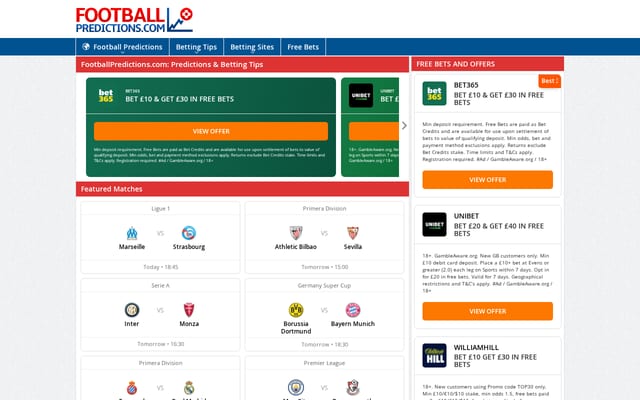Open the Betting Tips menu item
This screenshot has height=400, width=640.
(196, 47)
